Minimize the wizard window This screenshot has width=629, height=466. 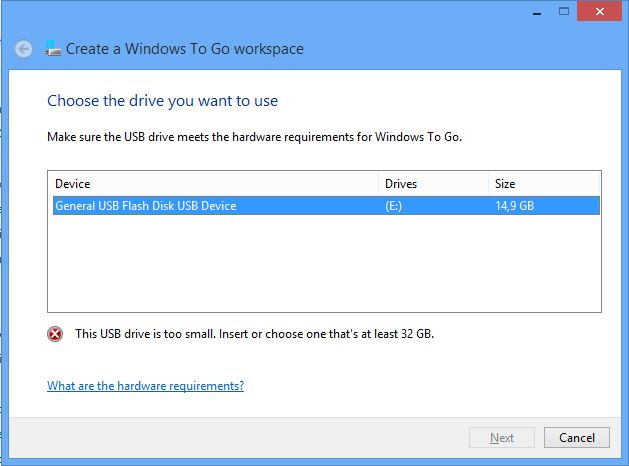point(537,12)
